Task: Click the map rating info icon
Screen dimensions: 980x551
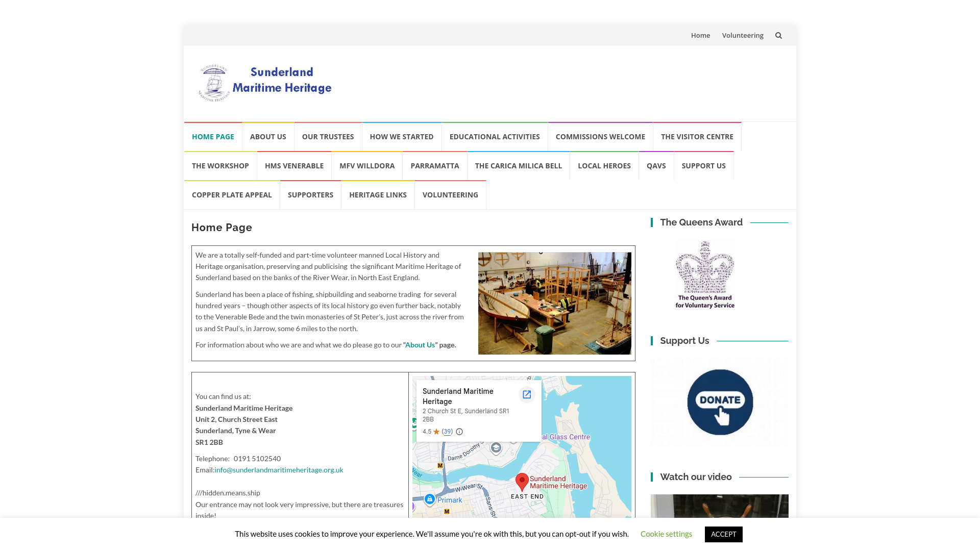Action: [x=459, y=432]
